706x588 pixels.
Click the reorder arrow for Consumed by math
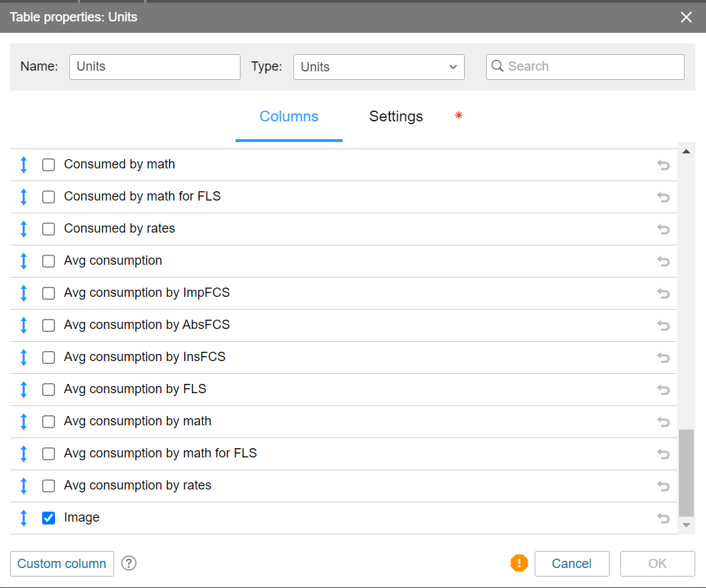(x=24, y=165)
